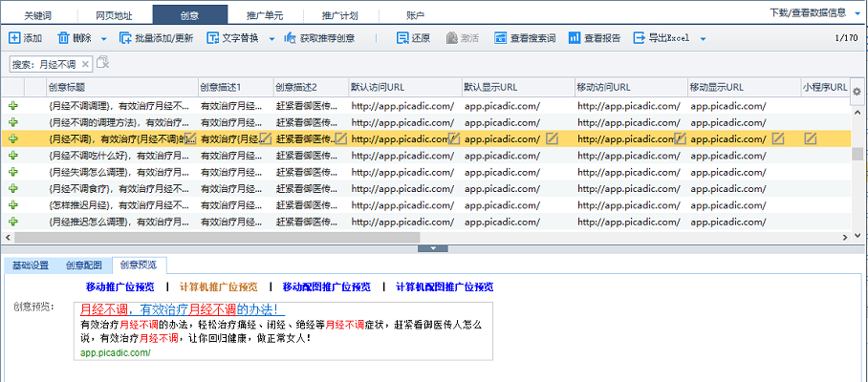Click 获取推荐创意 recommendation button
Screen dimensions: 868x382
[x=319, y=38]
